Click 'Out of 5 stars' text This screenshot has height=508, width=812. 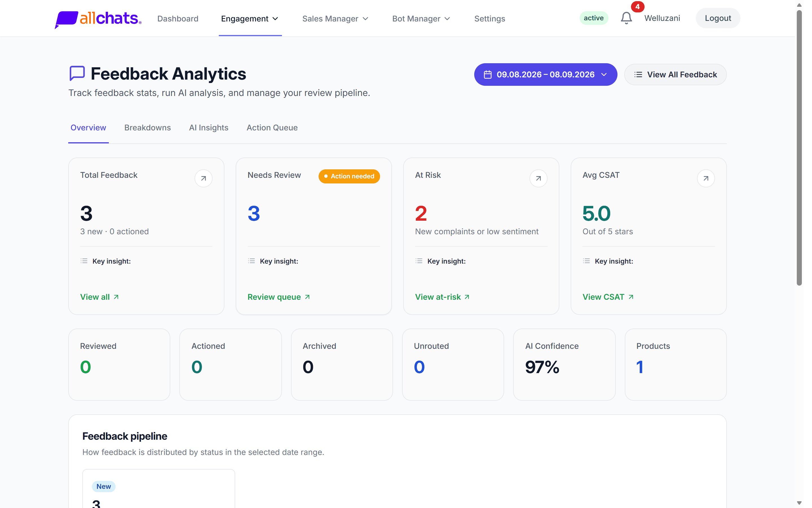(608, 231)
